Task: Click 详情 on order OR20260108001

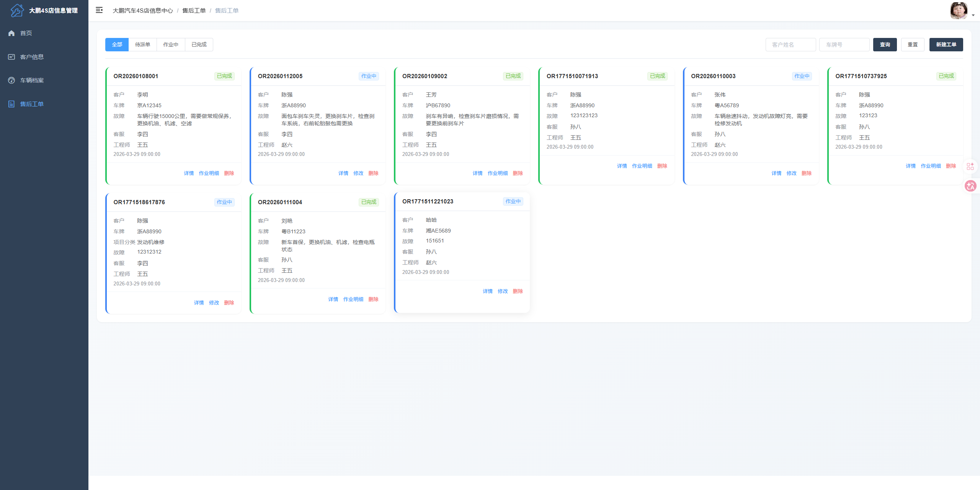Action: 189,173
